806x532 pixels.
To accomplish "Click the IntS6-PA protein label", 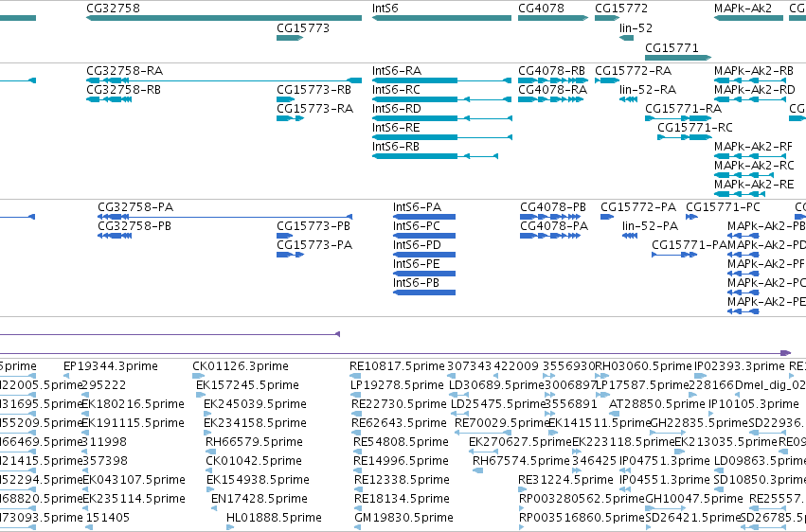I will pos(417,207).
